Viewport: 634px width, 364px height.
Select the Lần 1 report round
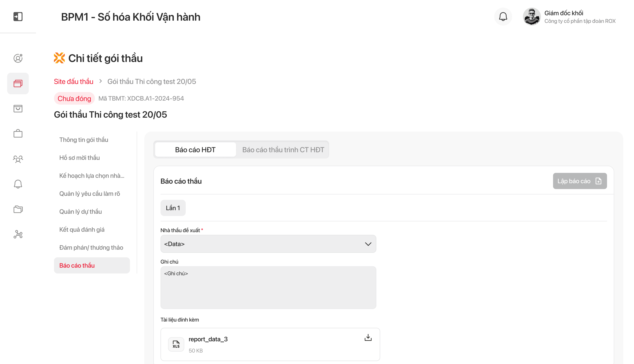pyautogui.click(x=173, y=208)
